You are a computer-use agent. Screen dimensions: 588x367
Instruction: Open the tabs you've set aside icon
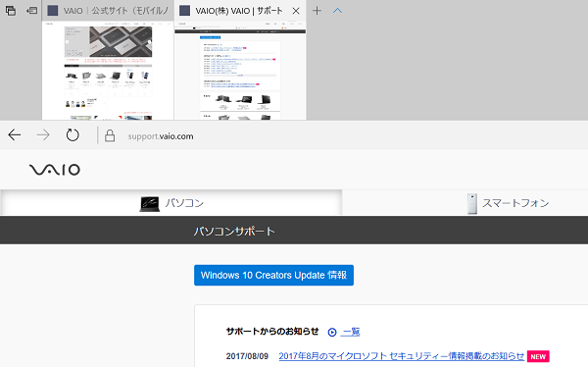tap(11, 11)
